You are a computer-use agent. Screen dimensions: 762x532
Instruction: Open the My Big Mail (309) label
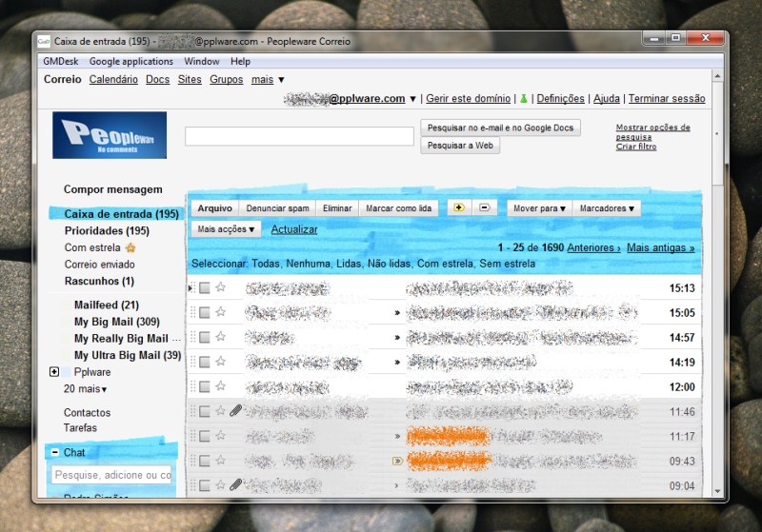pyautogui.click(x=116, y=322)
